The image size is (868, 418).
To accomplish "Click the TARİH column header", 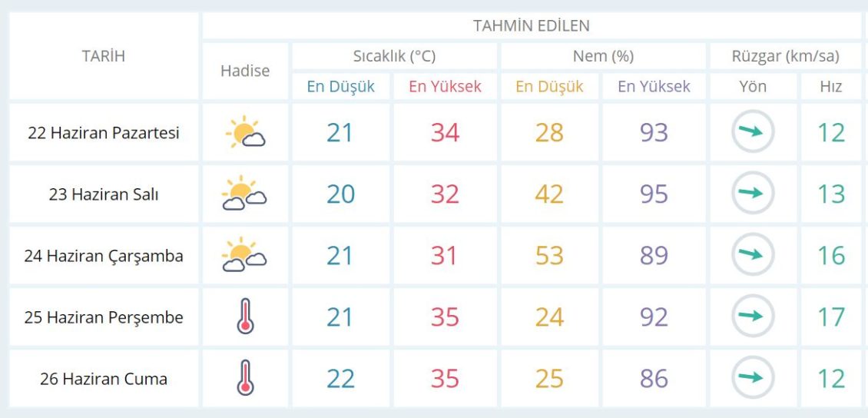I will pos(104,56).
